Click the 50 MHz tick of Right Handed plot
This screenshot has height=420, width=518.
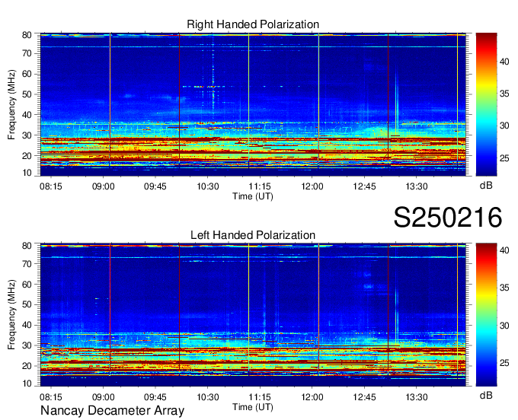click(27, 94)
